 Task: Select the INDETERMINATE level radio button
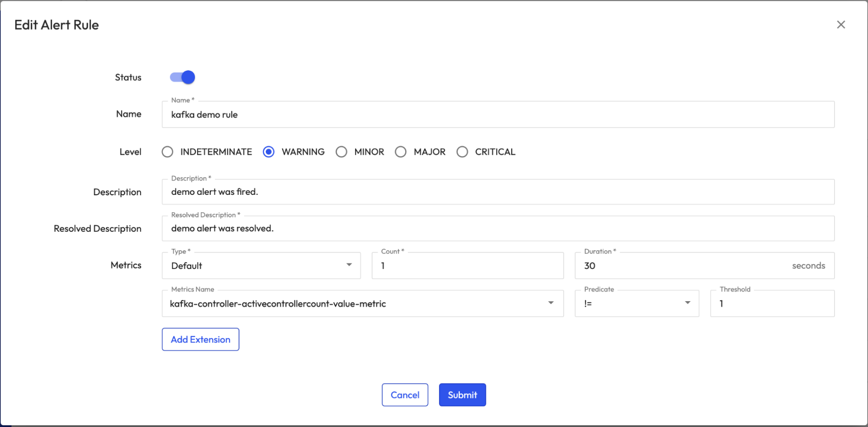click(x=168, y=152)
